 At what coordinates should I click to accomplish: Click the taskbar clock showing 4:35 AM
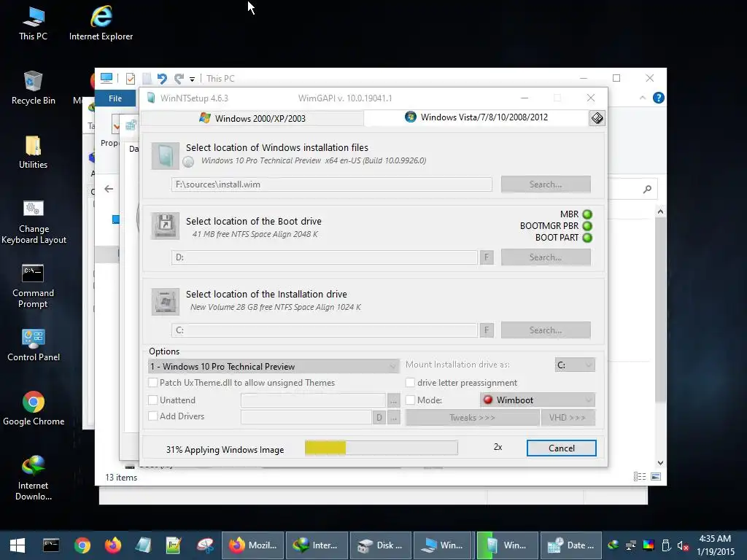[715, 545]
